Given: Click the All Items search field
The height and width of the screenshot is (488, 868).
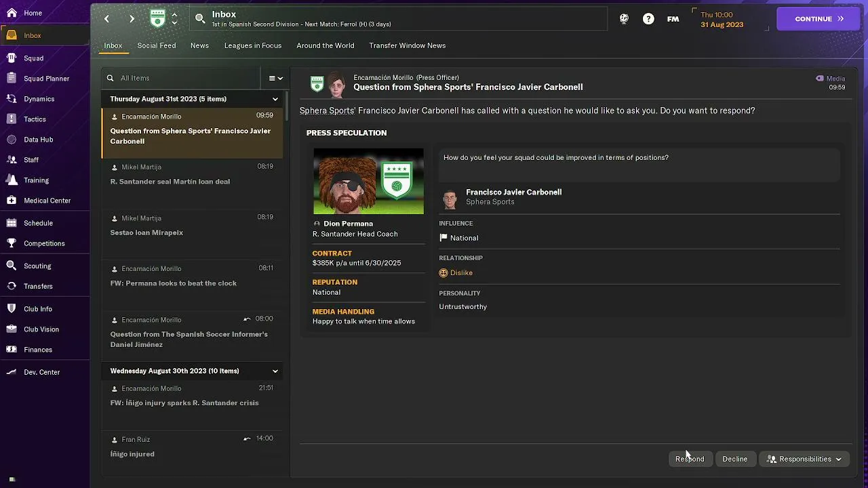Looking at the screenshot, I should (x=181, y=78).
